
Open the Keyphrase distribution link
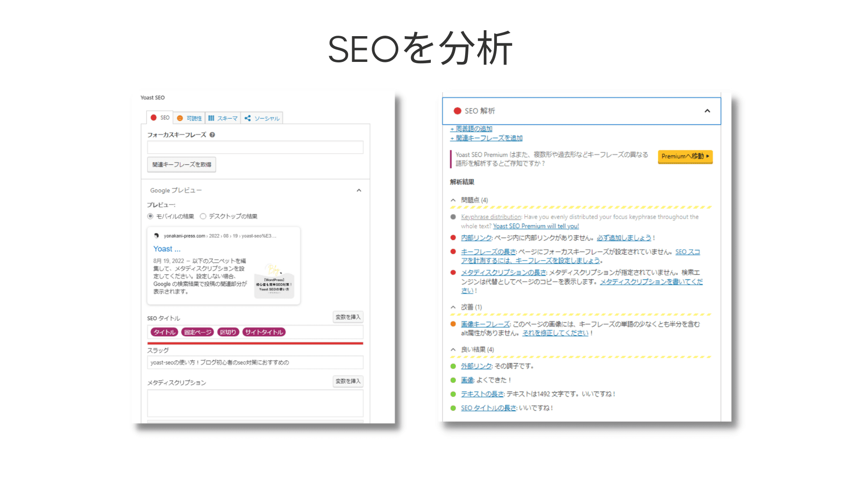coord(491,217)
